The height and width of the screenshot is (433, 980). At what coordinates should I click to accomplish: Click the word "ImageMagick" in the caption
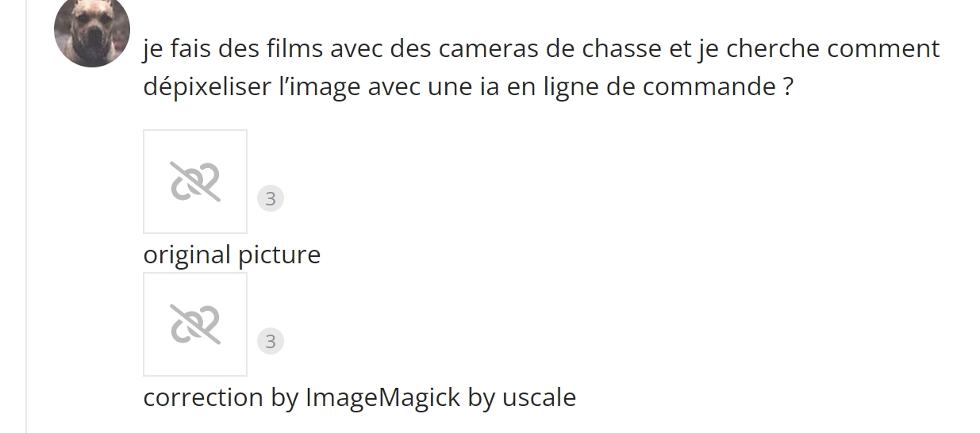[382, 397]
